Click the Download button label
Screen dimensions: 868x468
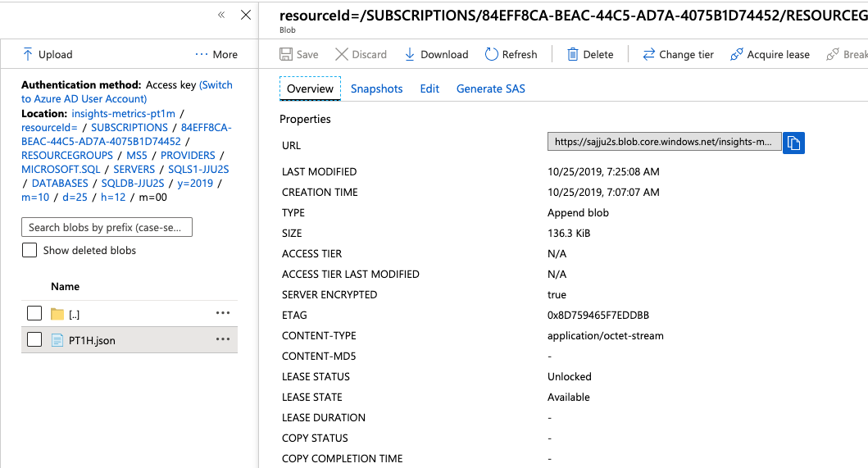[x=444, y=54]
